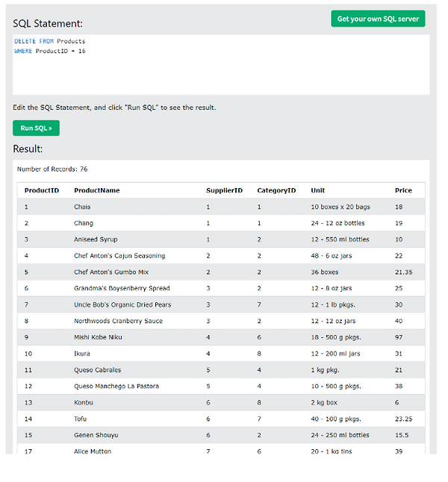
Task: Click unit cell 2 kg box
Action: pyautogui.click(x=324, y=402)
